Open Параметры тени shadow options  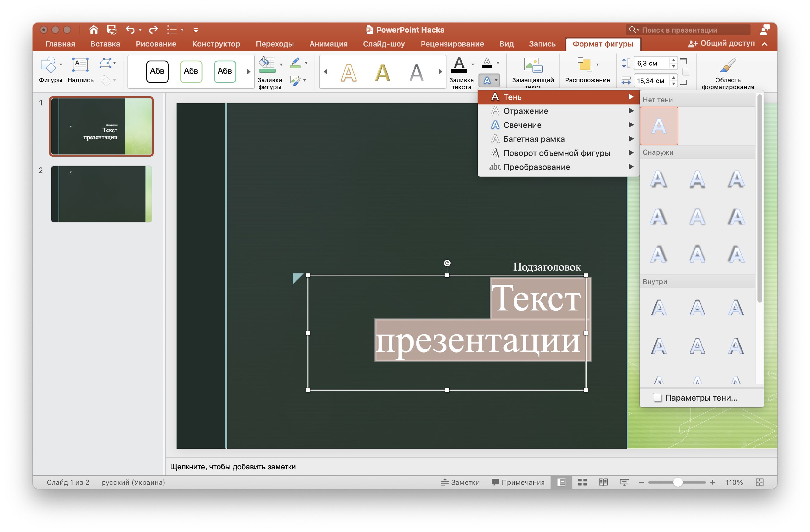point(701,397)
